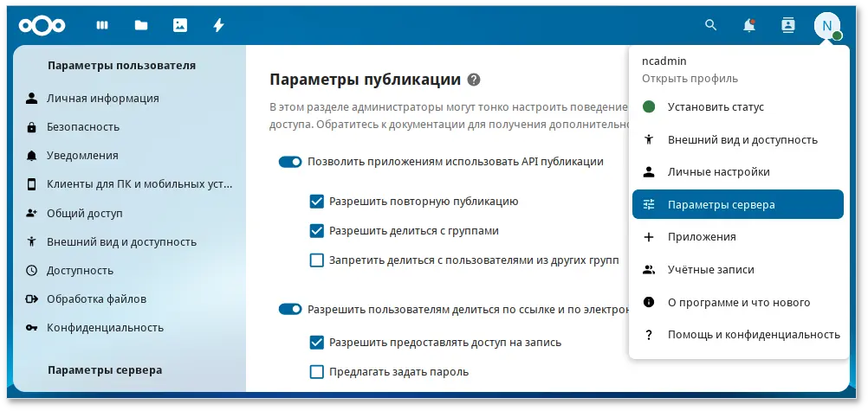Click the ncadmin avatar icon
This screenshot has height=411, width=868.
pos(827,25)
